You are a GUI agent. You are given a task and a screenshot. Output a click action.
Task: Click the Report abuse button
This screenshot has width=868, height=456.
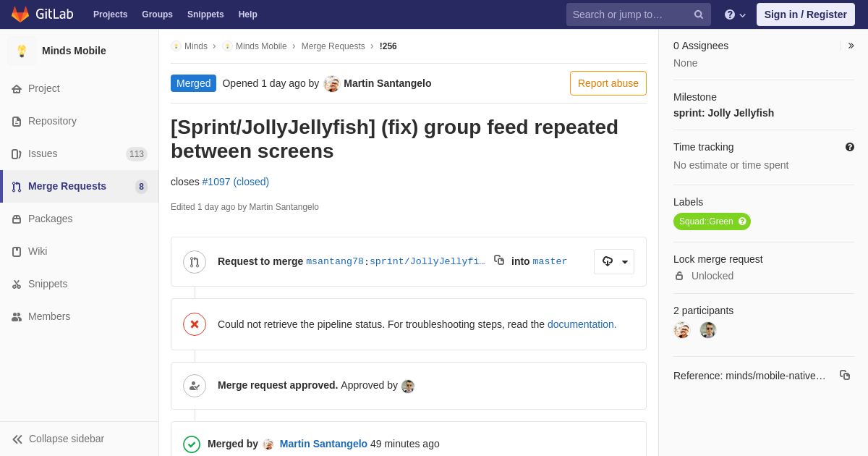[608, 83]
